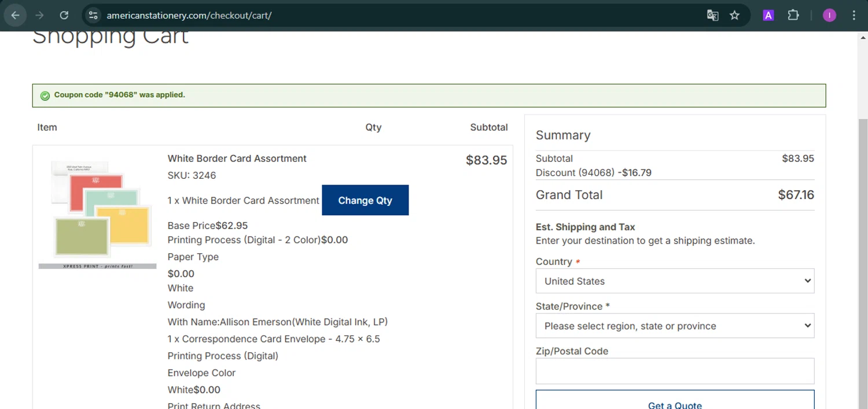Click the "Discount (94068) -$16.79" line
Screen dimensions: 868x409
click(x=594, y=172)
